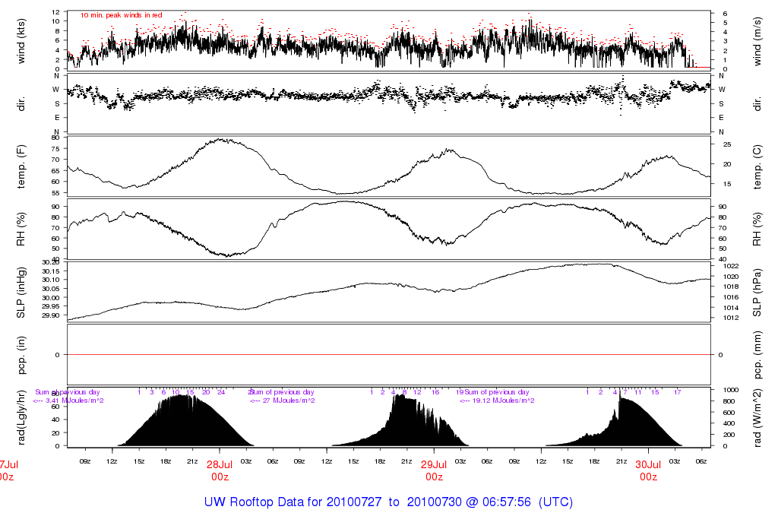The image size is (778, 532).
Task: Click the "pcp. (mm)" axis label
Action: [x=757, y=355]
